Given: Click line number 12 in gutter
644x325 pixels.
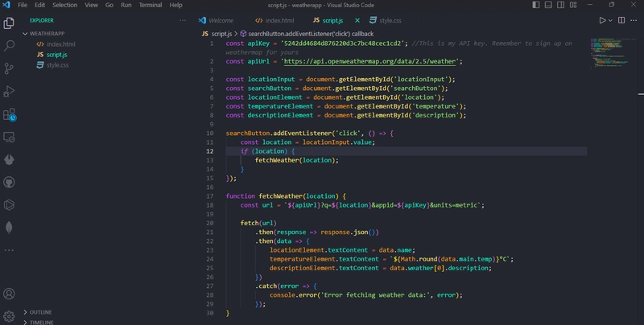Looking at the screenshot, I should pyautogui.click(x=210, y=151).
